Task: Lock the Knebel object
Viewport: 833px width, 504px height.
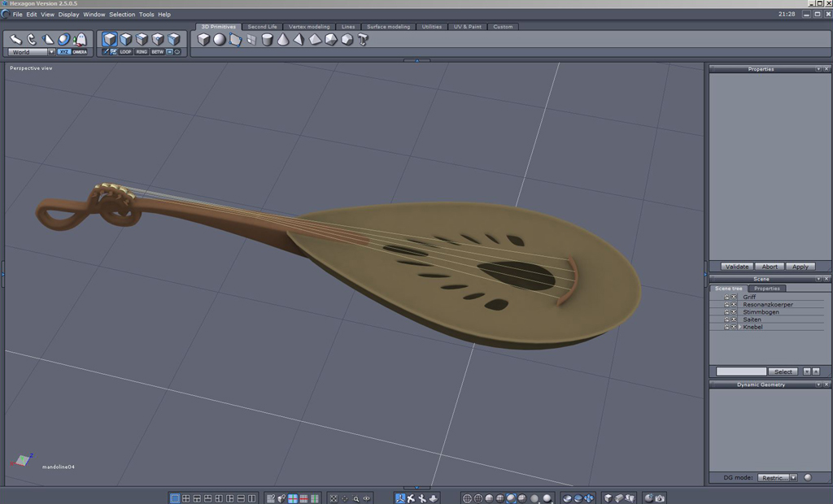Action: [726, 327]
